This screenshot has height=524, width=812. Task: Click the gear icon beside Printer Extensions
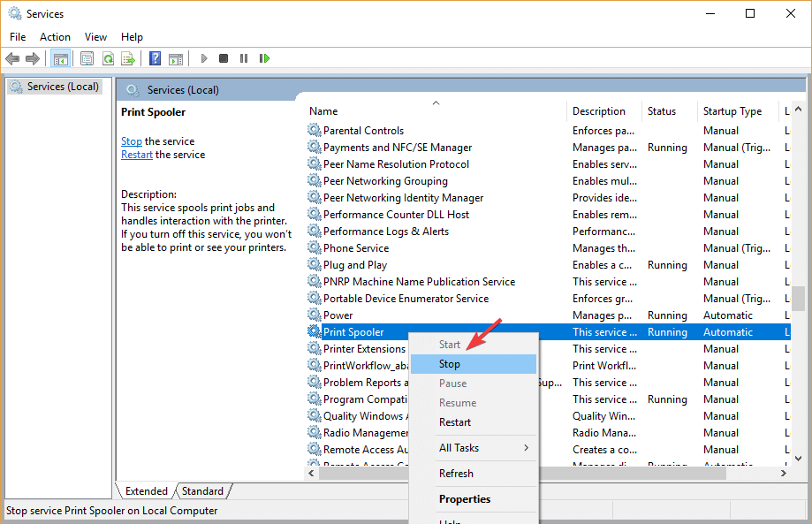(x=314, y=348)
